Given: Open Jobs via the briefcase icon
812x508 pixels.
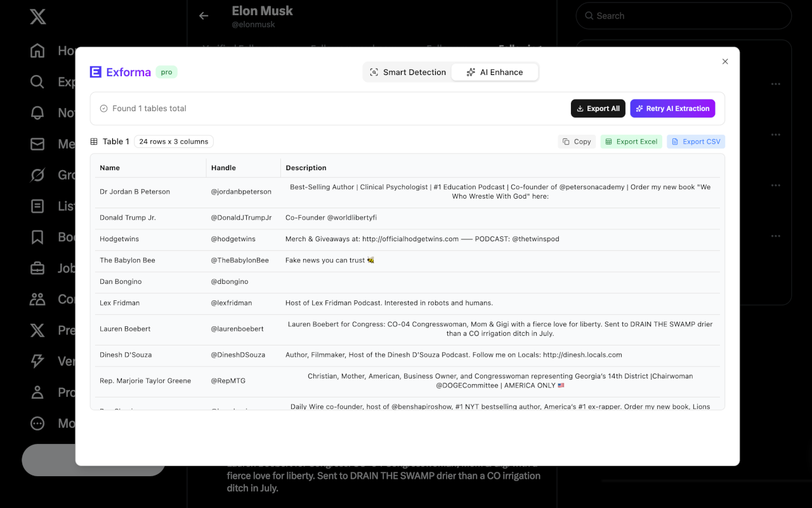Looking at the screenshot, I should point(37,269).
